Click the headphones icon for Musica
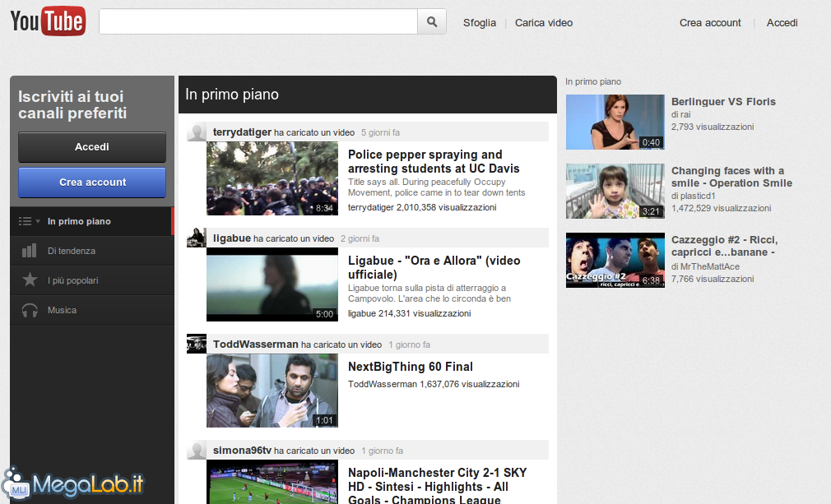Image resolution: width=831 pixels, height=504 pixels. [x=30, y=310]
